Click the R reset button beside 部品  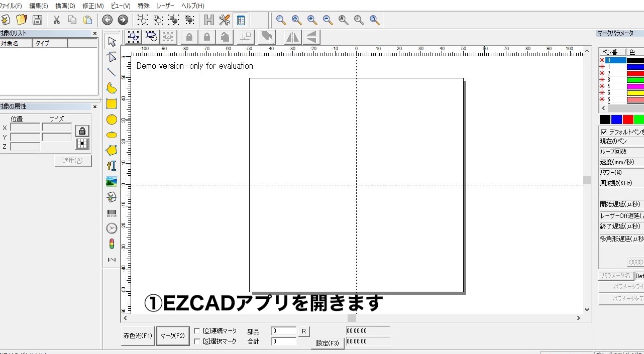(304, 331)
